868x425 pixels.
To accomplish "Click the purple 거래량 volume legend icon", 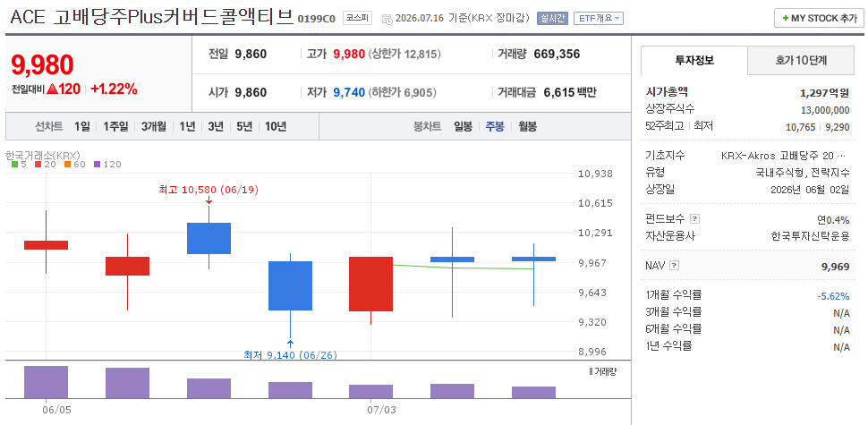I will point(591,371).
